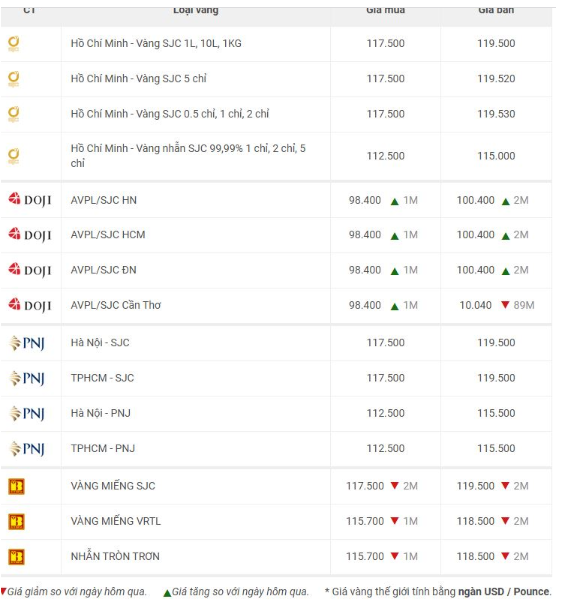Click the SJC logo beside Vàng SJC 1L, 10L, 1KG

pyautogui.click(x=14, y=44)
